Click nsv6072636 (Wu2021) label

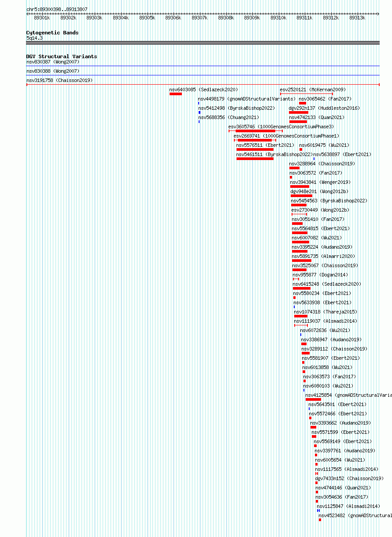pos(325,330)
